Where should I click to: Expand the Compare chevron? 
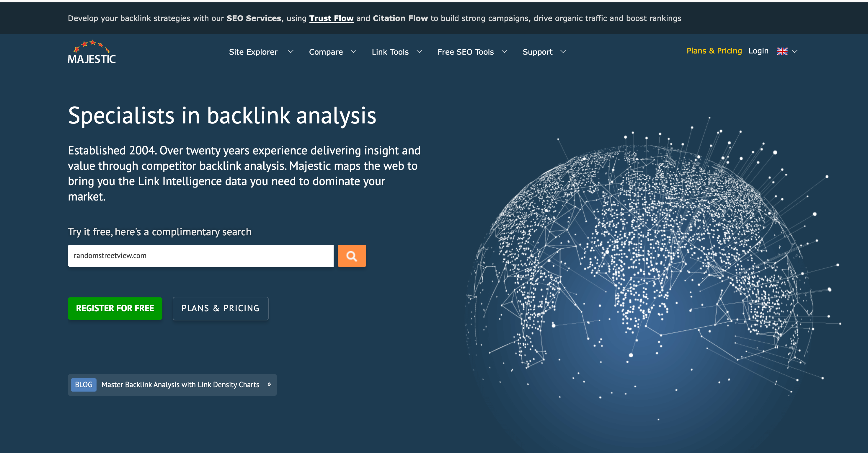click(x=353, y=52)
